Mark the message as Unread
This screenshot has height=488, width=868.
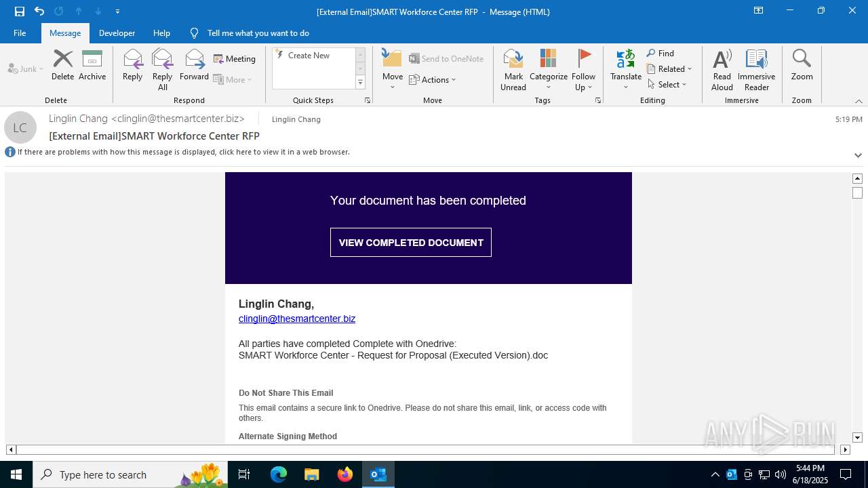coord(513,70)
